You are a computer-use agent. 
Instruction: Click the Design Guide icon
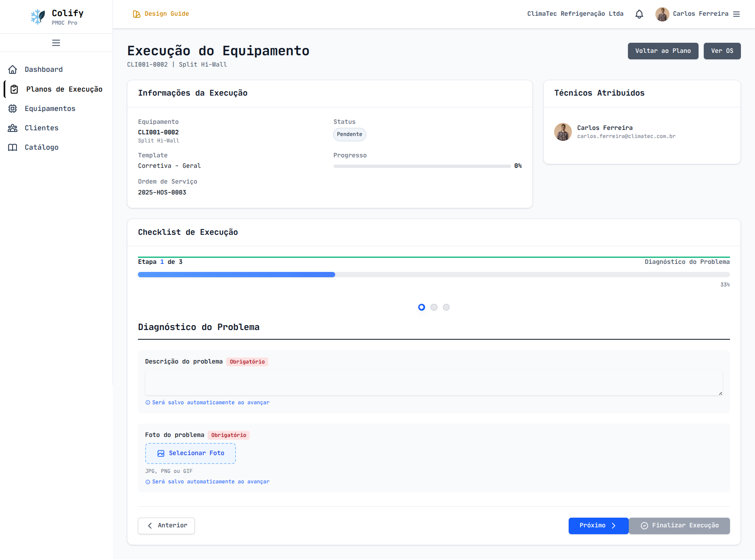coord(137,14)
